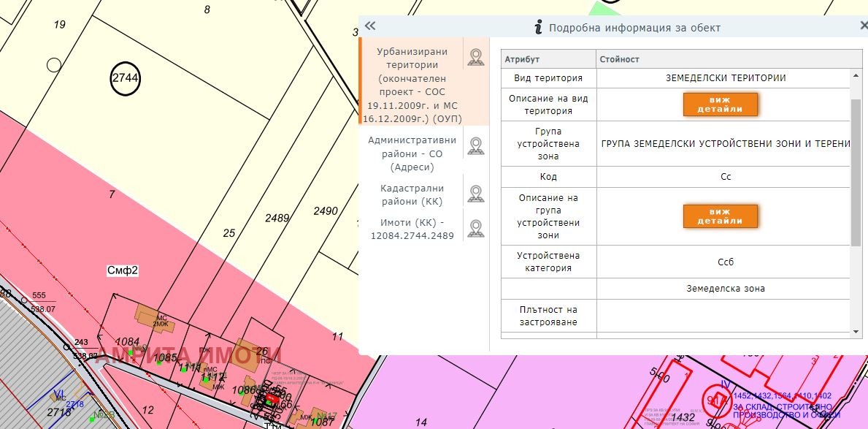
Task: Close the Подробна информация за обект panel
Action: pyautogui.click(x=864, y=26)
